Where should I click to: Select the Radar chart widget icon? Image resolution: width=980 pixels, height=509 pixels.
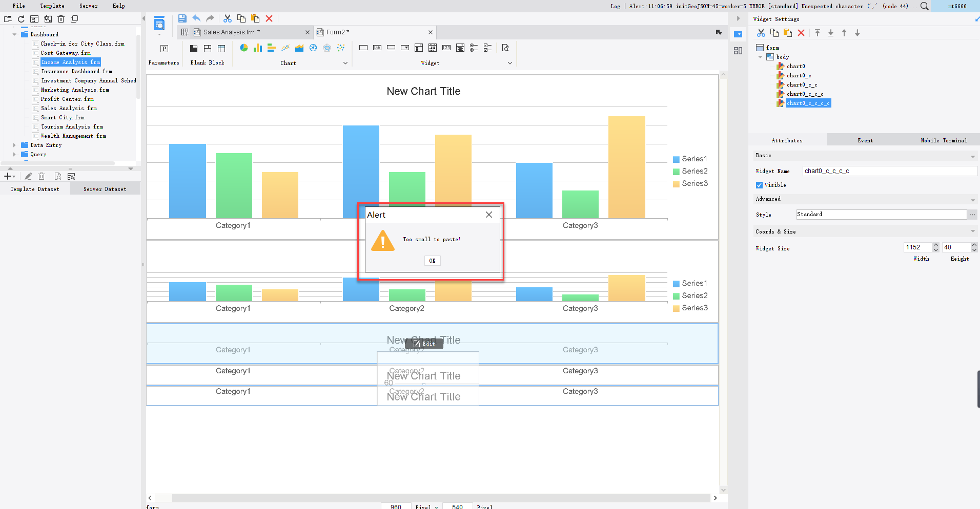click(327, 48)
